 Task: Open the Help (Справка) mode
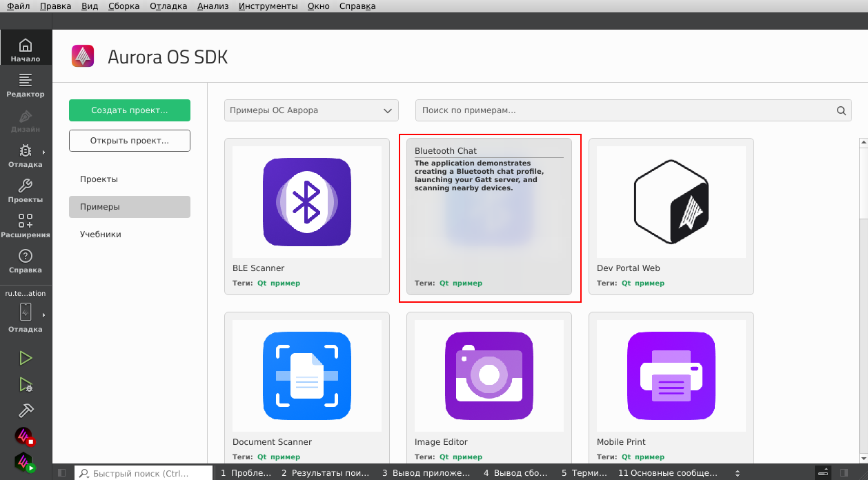pyautogui.click(x=26, y=261)
